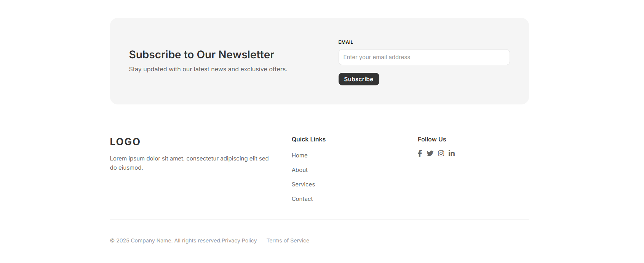The width and height of the screenshot is (644, 263).
Task: Click the EMAIL field label
Action: point(345,42)
